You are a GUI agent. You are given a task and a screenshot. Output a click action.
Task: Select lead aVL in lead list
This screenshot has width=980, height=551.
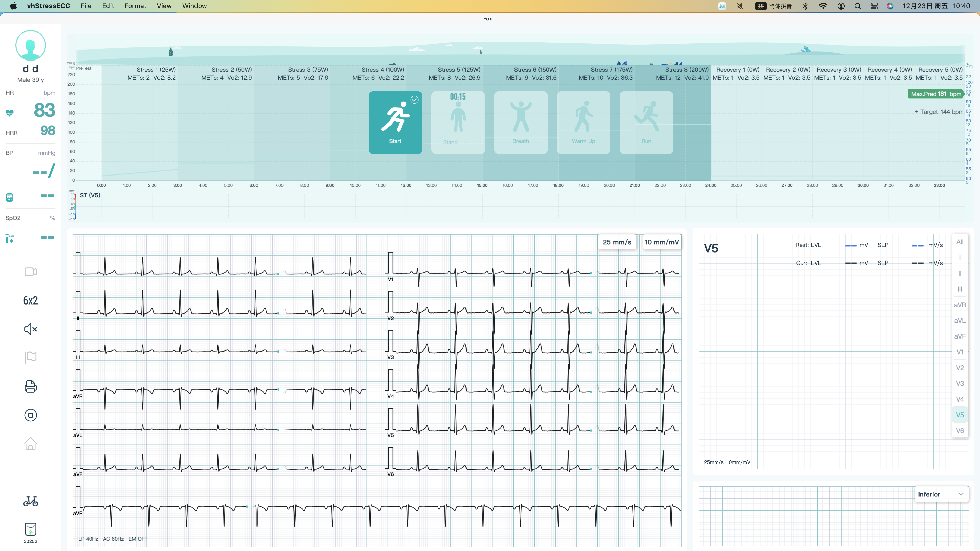tap(960, 321)
